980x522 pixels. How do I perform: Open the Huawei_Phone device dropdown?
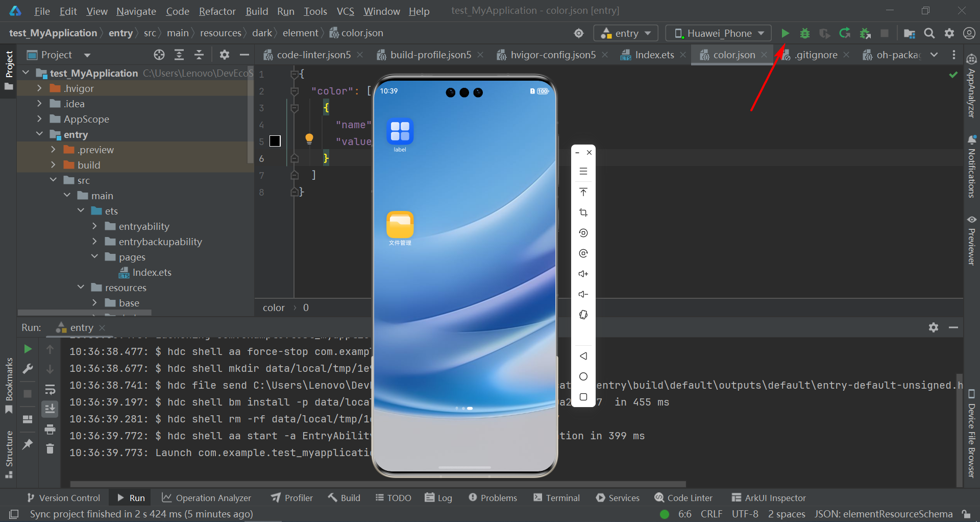pyautogui.click(x=719, y=33)
